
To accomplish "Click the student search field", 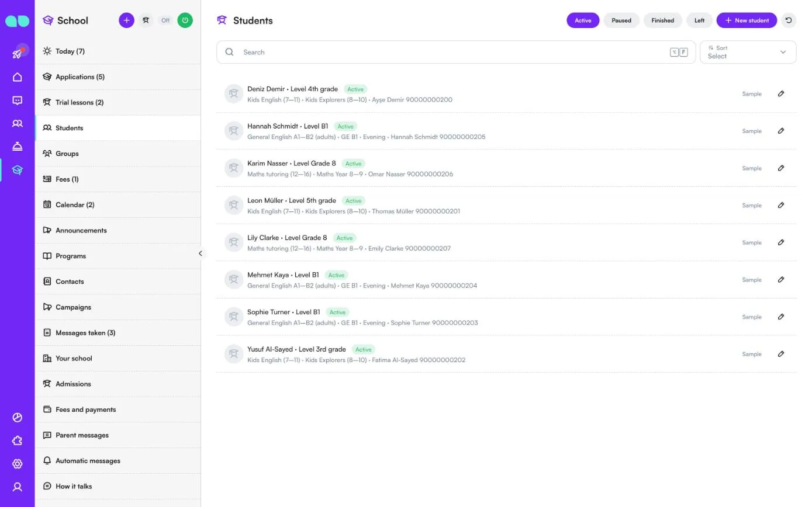I will 456,52.
